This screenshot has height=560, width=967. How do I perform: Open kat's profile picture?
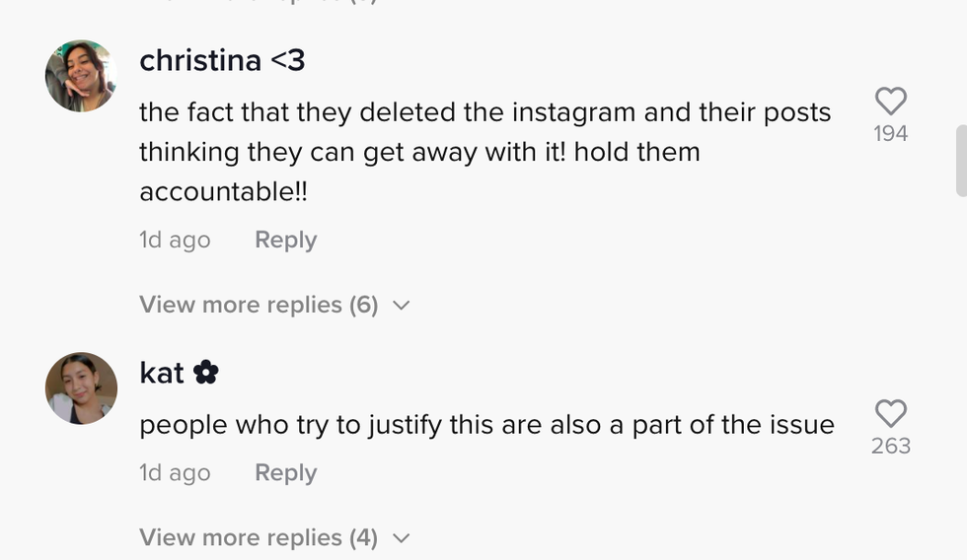tap(81, 388)
